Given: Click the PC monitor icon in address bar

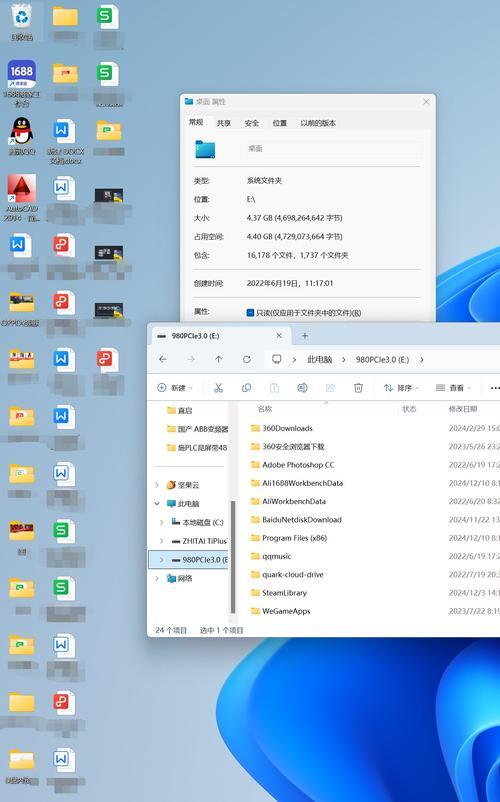Looking at the screenshot, I should [x=277, y=359].
